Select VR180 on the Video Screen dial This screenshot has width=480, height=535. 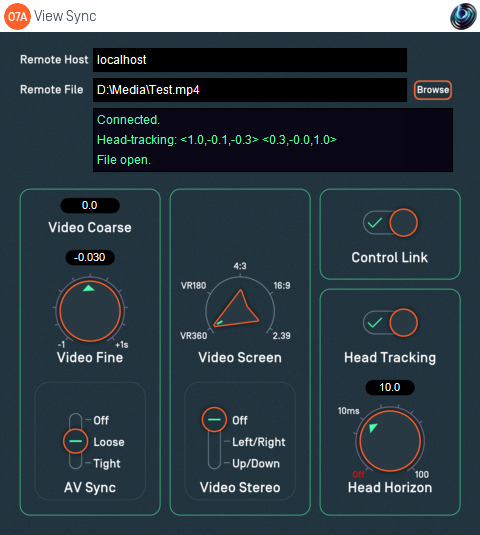(193, 286)
